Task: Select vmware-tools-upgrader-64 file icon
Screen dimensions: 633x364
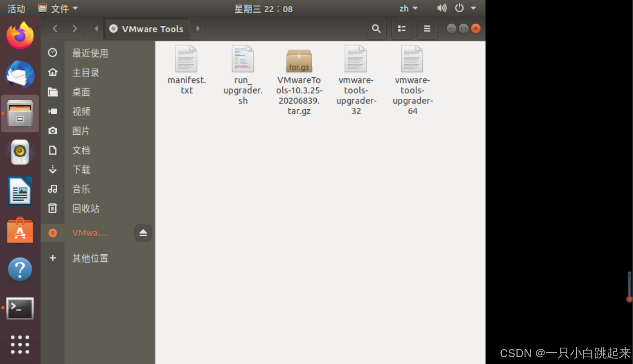Action: pyautogui.click(x=412, y=58)
